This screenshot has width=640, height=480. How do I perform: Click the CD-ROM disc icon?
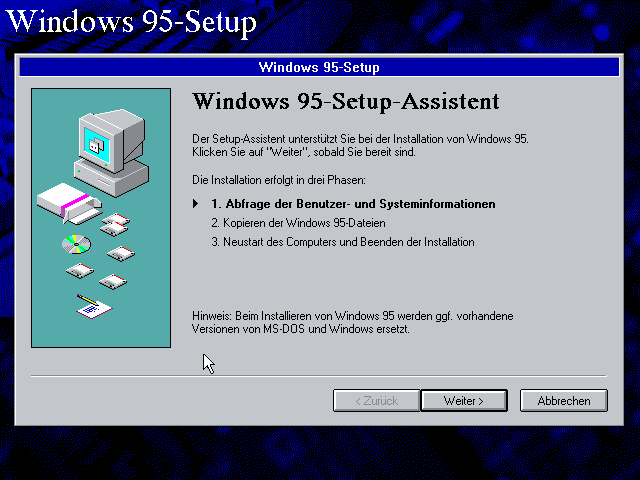(x=76, y=244)
